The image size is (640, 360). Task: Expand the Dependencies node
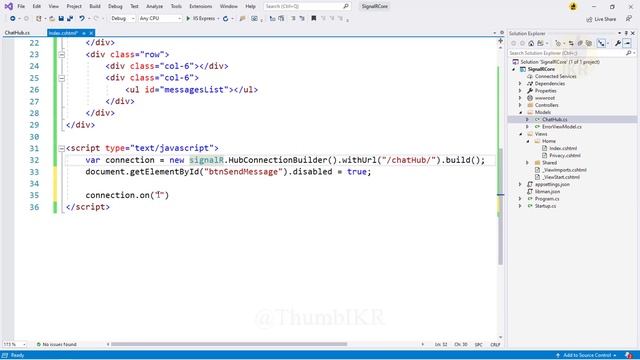coord(520,84)
